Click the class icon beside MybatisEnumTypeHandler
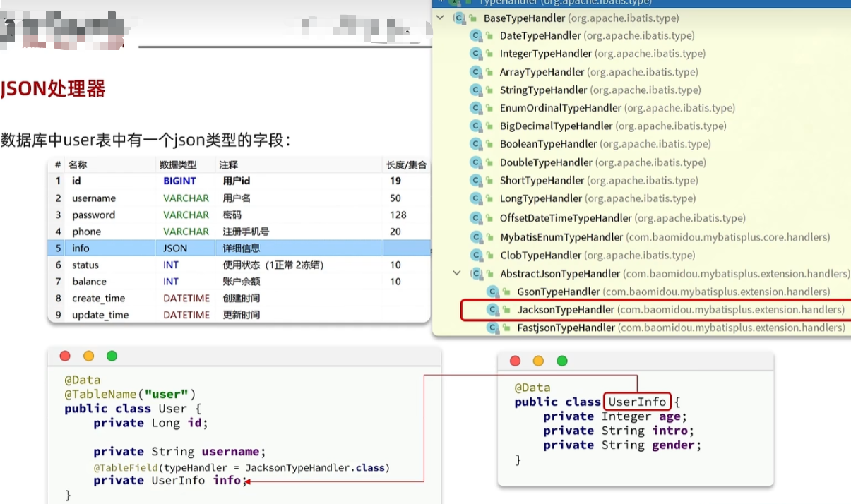851x504 pixels. [x=476, y=237]
